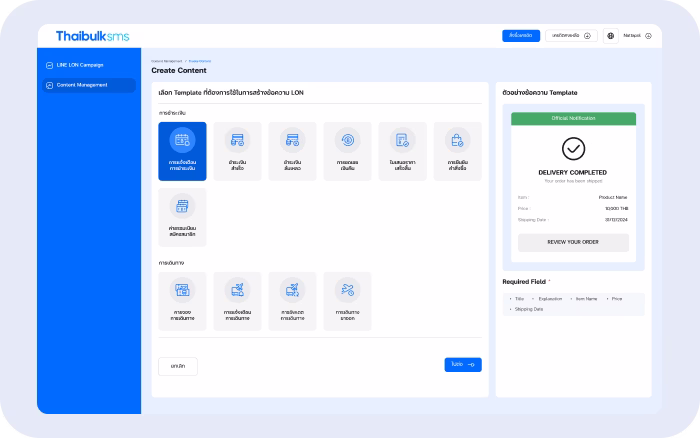Click the green Official Notification banner
The width and height of the screenshot is (700, 438).
[573, 118]
